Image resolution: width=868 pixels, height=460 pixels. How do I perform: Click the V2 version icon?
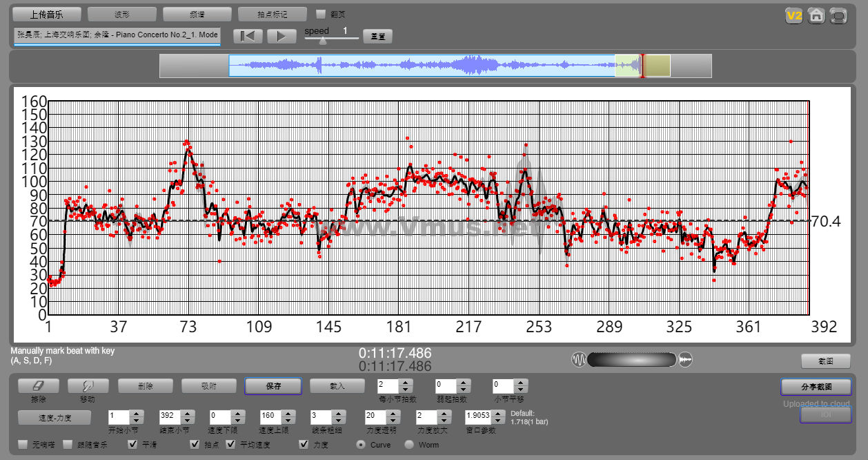click(x=793, y=17)
